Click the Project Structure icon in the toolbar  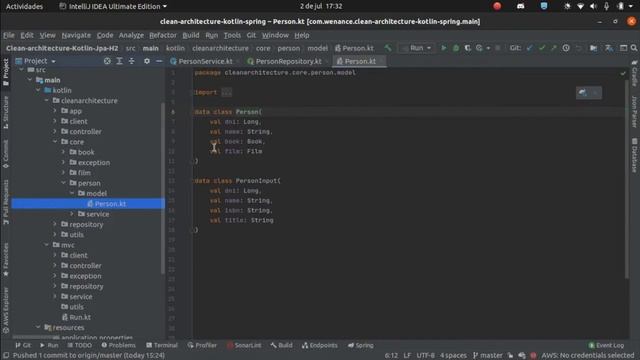(593, 48)
